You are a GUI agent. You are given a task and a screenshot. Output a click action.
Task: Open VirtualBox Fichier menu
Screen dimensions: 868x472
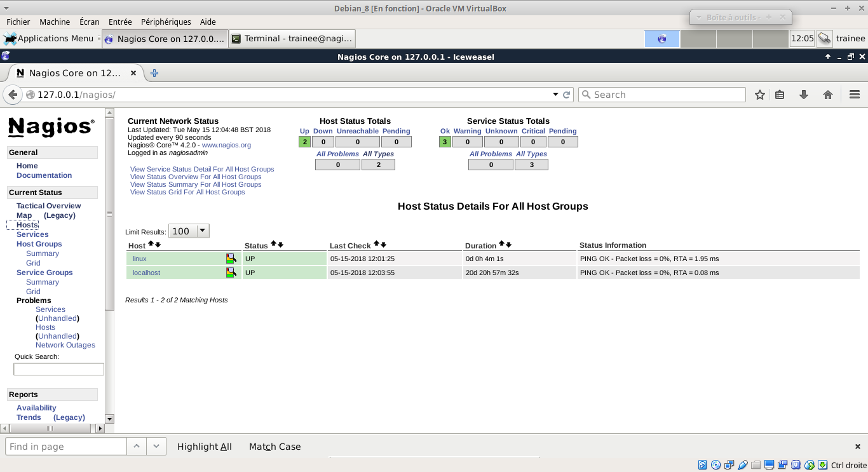click(x=18, y=22)
